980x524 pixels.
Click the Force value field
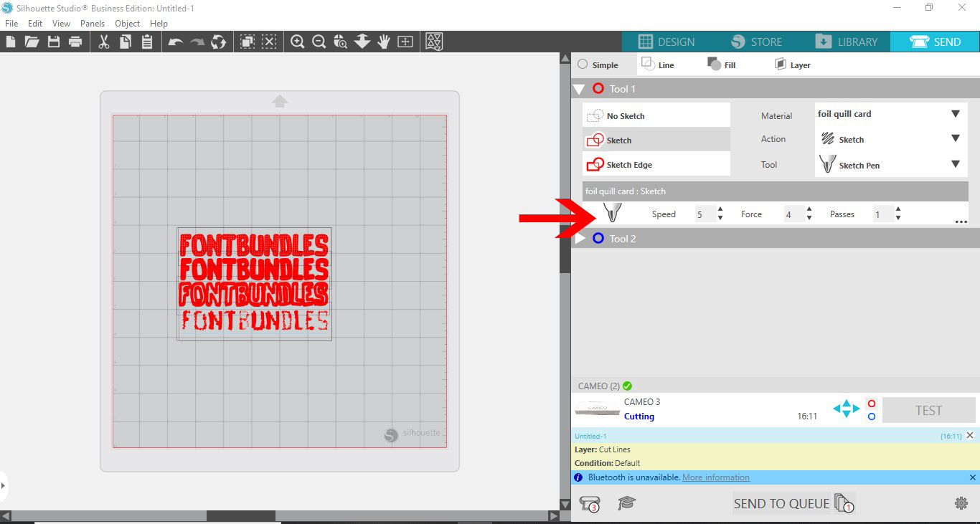[793, 214]
